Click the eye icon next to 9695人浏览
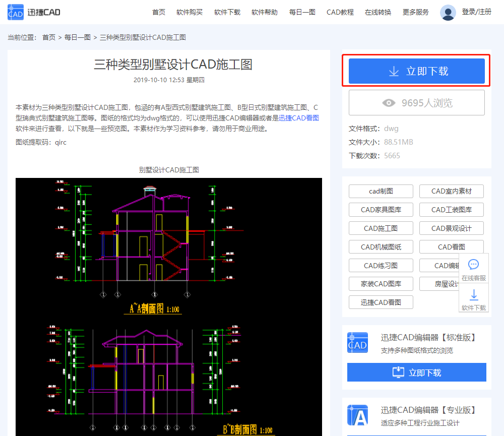504x436 pixels. [389, 102]
